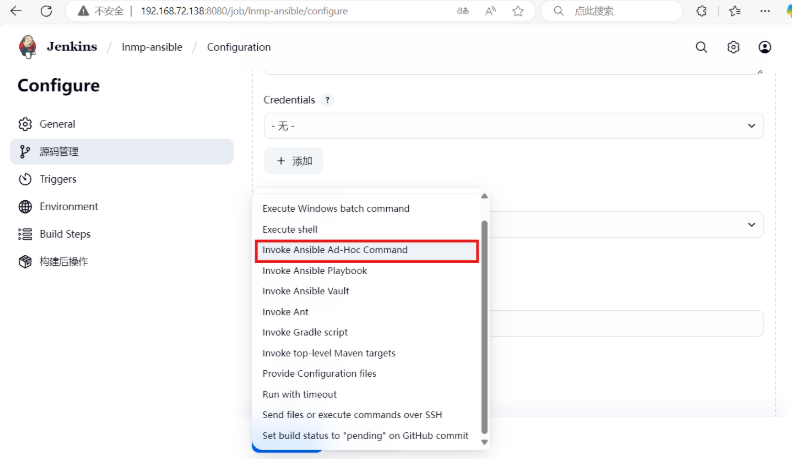Click the search magnifier in browser search box
Viewport: 792px width, 459px height.
coord(558,11)
